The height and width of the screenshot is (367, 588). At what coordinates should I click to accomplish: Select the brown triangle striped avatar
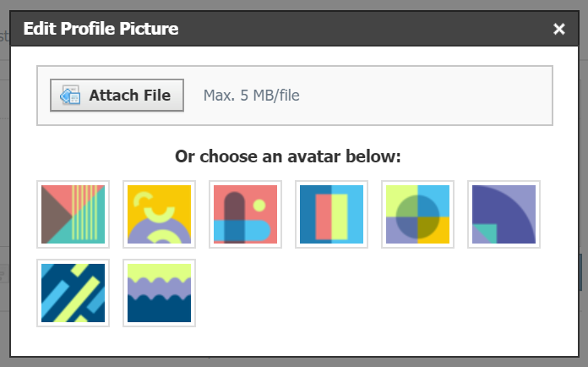tap(73, 214)
